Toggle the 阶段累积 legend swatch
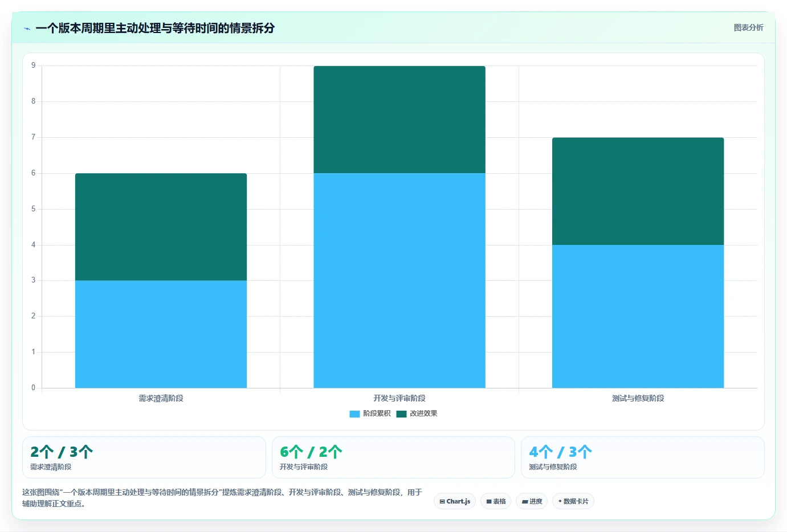 tap(354, 414)
